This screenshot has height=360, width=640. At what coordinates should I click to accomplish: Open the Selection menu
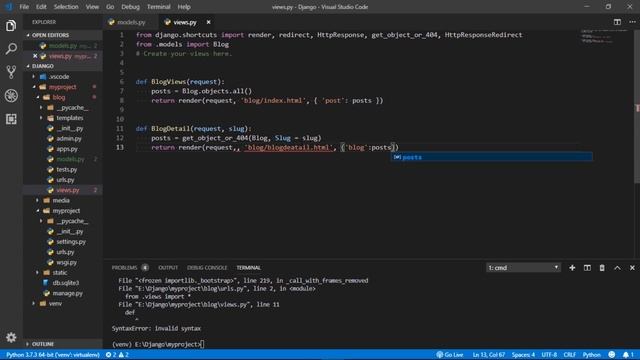[66, 7]
